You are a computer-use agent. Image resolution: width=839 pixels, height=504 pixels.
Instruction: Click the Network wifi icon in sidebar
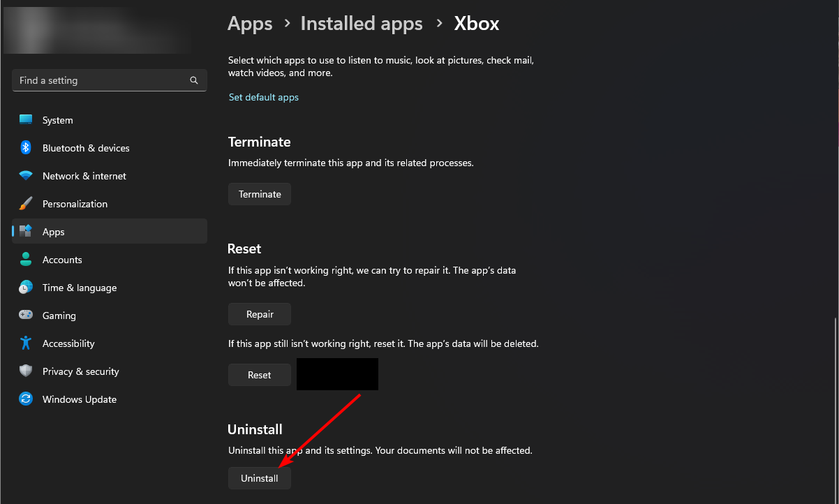[26, 176]
